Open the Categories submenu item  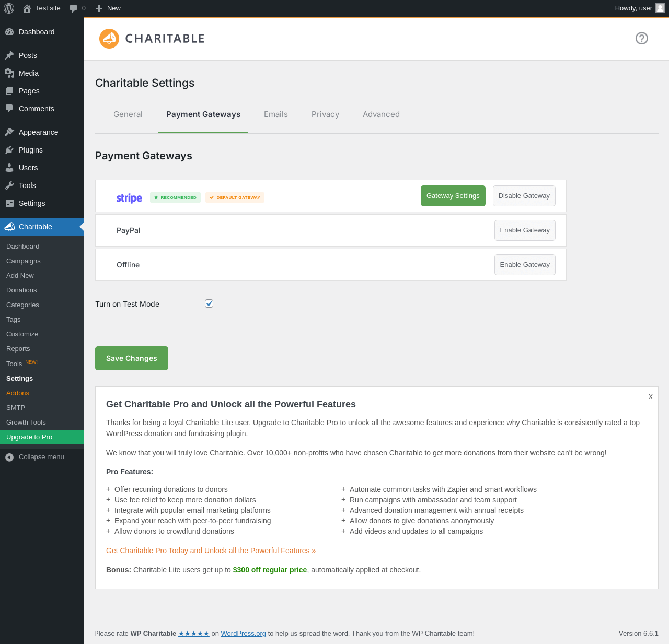(x=42, y=305)
